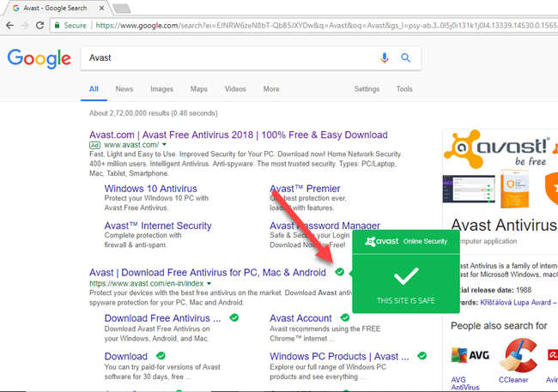Click the browser address bar URL
The height and width of the screenshot is (392, 558).
point(325,25)
